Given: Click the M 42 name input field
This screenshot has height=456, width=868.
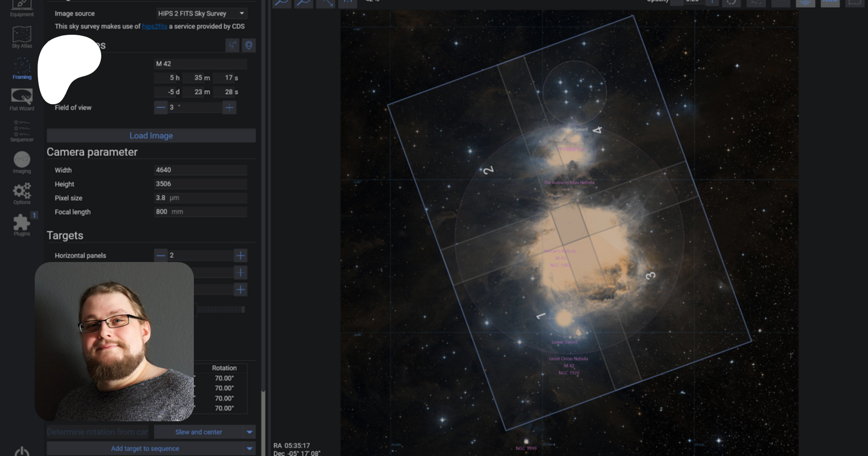Looking at the screenshot, I should pos(200,64).
